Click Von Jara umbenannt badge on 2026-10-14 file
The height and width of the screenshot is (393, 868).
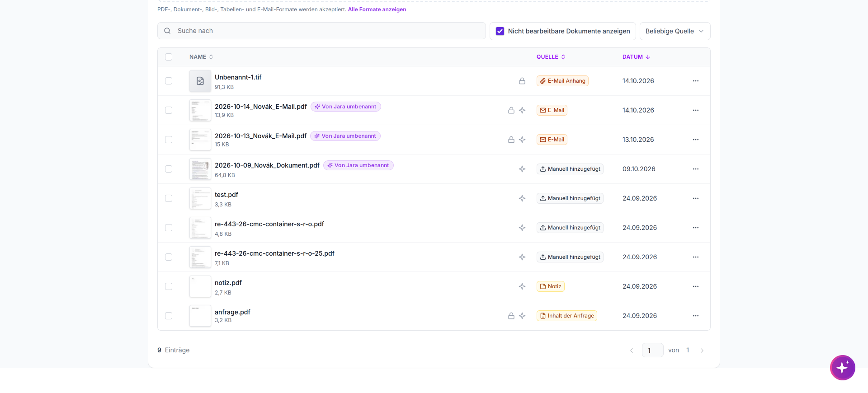346,107
